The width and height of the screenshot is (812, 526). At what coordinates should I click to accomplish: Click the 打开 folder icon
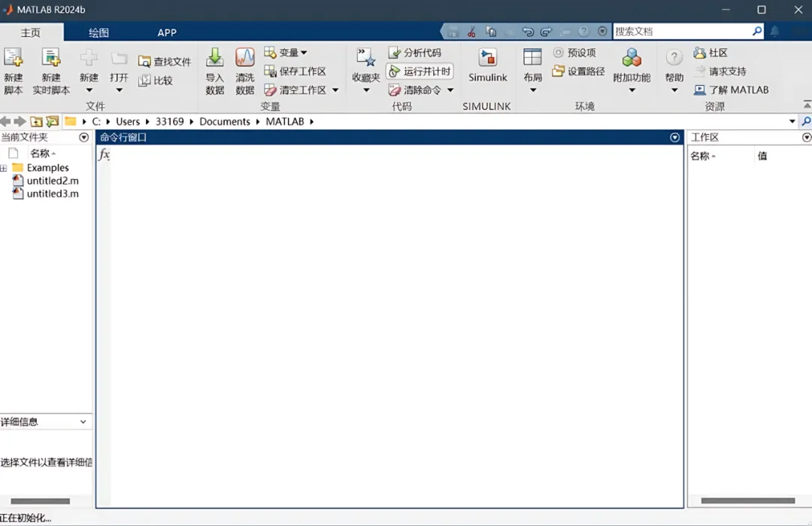coord(119,59)
